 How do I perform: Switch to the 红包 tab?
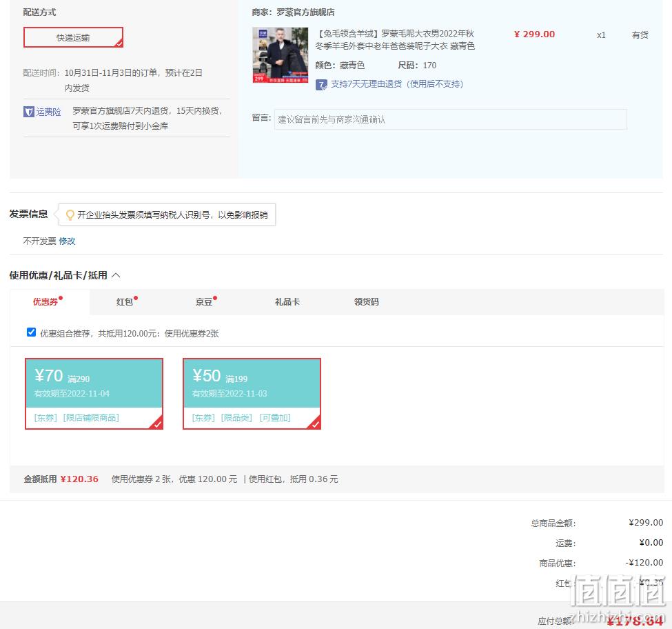125,302
